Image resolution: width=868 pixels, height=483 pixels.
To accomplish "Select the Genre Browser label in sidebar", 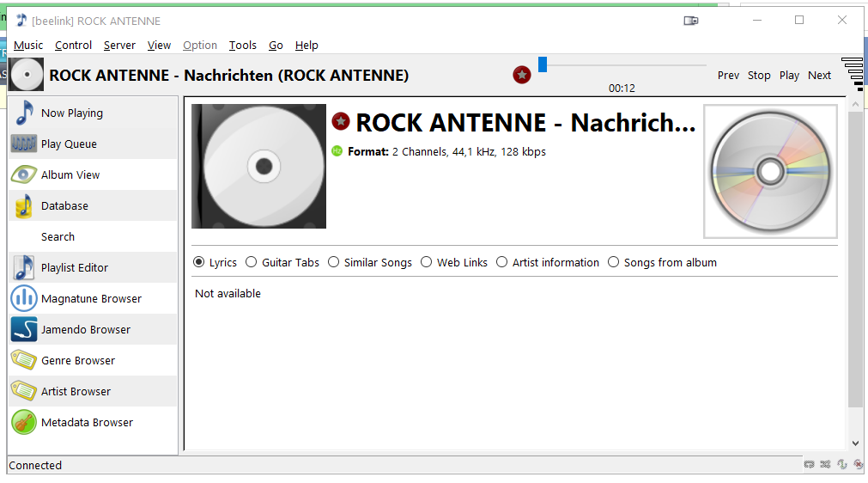I will pyautogui.click(x=78, y=361).
